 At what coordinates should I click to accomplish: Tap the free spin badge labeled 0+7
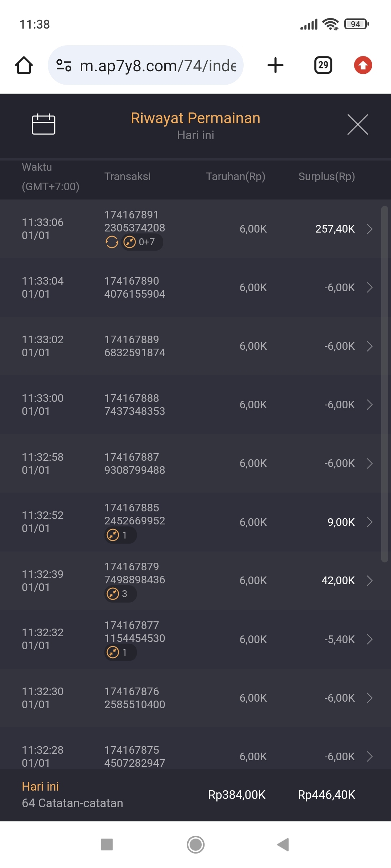tap(142, 242)
